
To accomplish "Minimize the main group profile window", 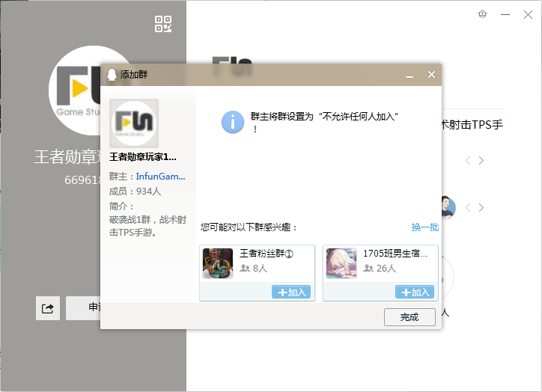I will pyautogui.click(x=505, y=14).
